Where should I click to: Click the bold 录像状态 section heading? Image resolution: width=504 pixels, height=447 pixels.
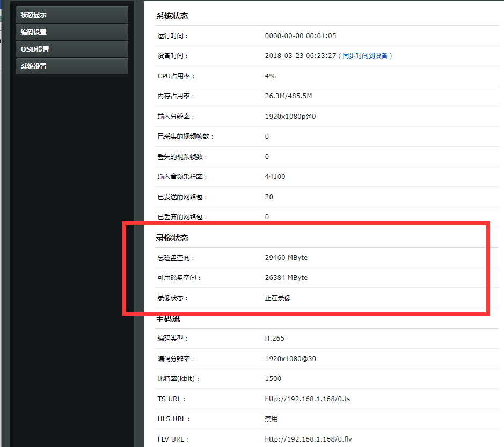click(x=172, y=237)
